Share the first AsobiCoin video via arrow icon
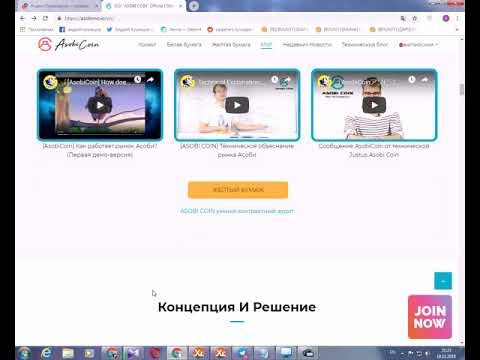 coord(150,80)
